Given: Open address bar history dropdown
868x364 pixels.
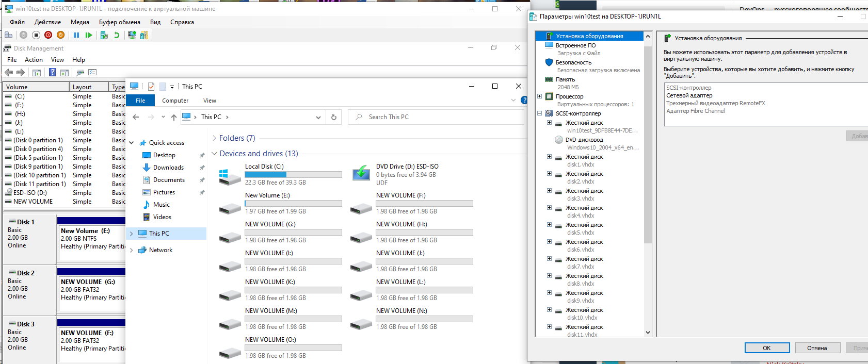Looking at the screenshot, I should click(318, 117).
